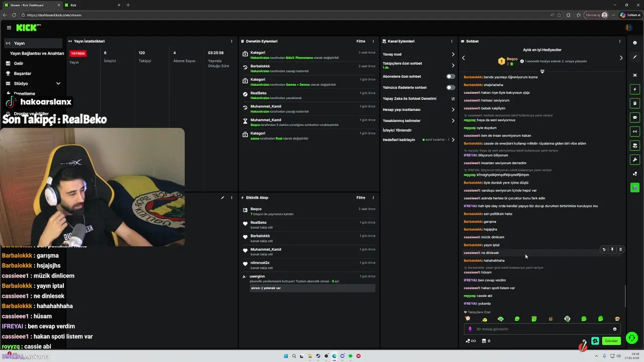Collapse the gifters leaderboard handle
644x362 pixels.
point(542,71)
